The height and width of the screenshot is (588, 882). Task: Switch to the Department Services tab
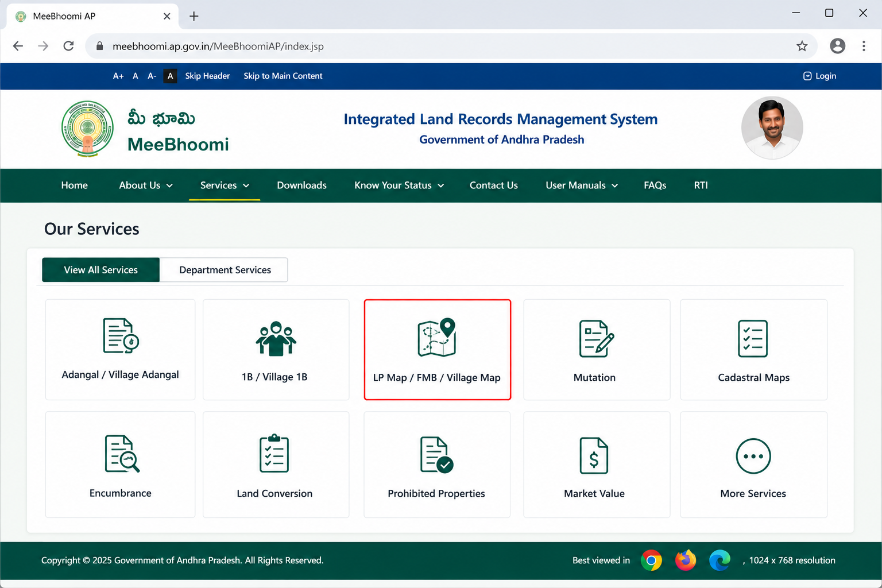(x=225, y=270)
